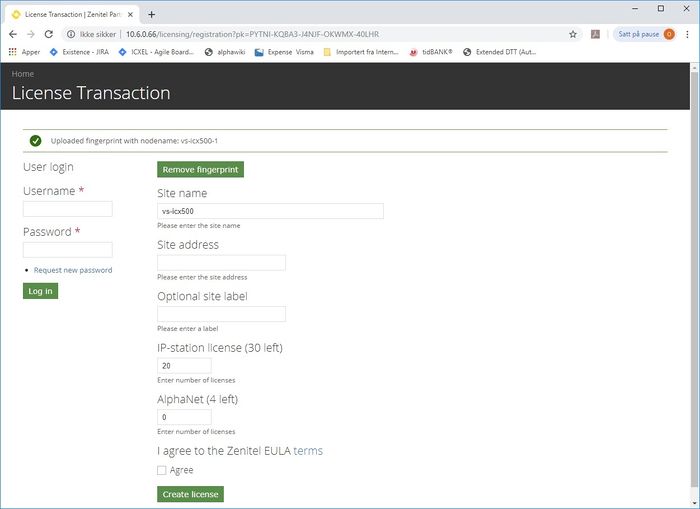Minimize the browser window
This screenshot has height=509, width=700.
click(x=635, y=8)
